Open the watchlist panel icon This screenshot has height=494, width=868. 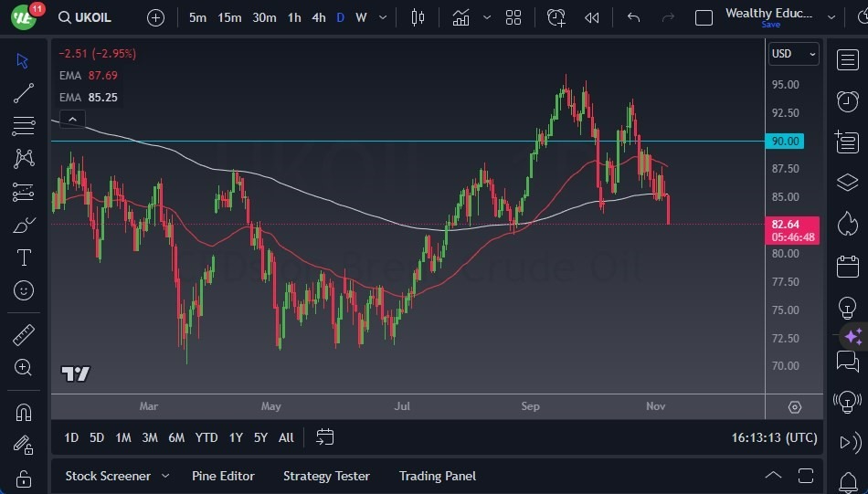coord(847,59)
